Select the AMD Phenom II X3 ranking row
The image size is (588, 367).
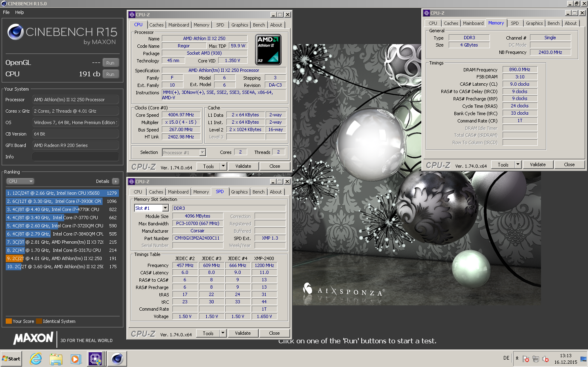point(62,242)
